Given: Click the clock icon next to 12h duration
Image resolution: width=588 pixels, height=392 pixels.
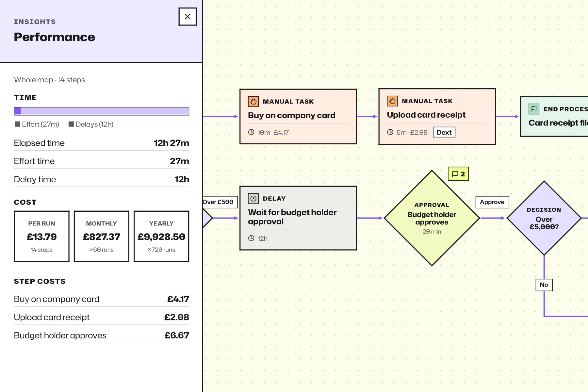Looking at the screenshot, I should pyautogui.click(x=251, y=238).
